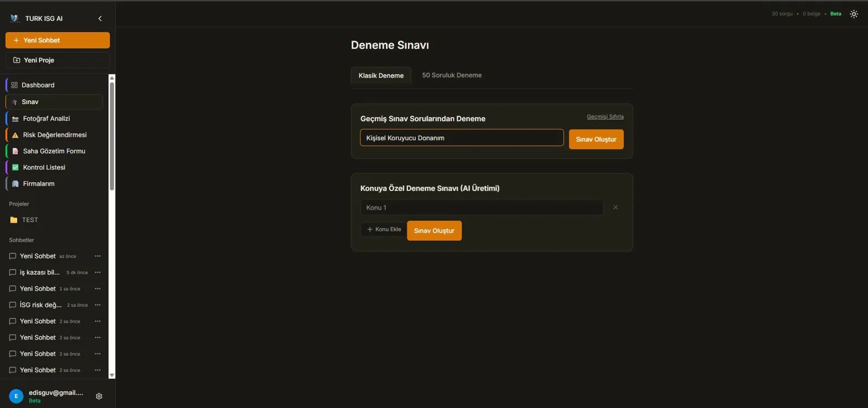This screenshot has height=408, width=868.
Task: Open Kontrol Listesi checkmark item
Action: 44,167
